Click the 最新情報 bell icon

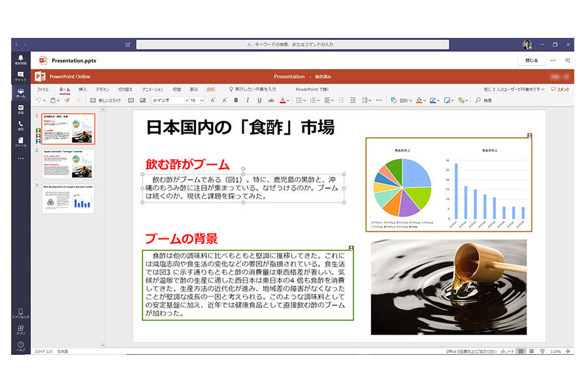(x=21, y=59)
